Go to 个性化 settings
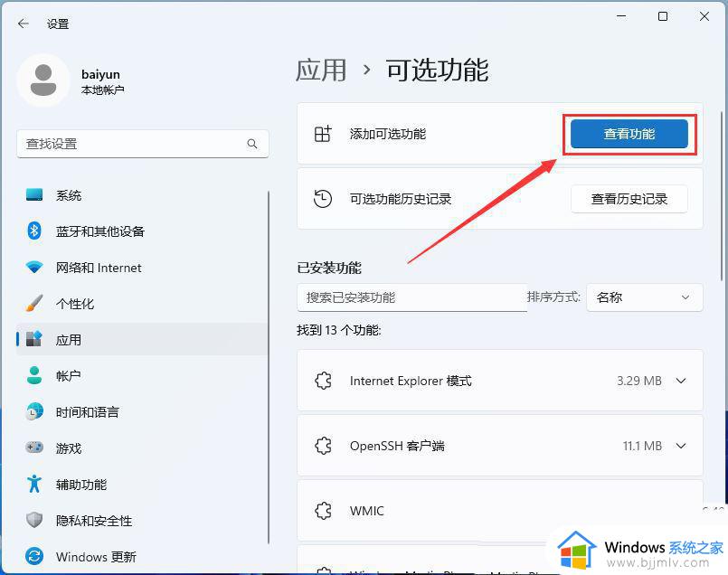The height and width of the screenshot is (575, 728). click(x=142, y=303)
